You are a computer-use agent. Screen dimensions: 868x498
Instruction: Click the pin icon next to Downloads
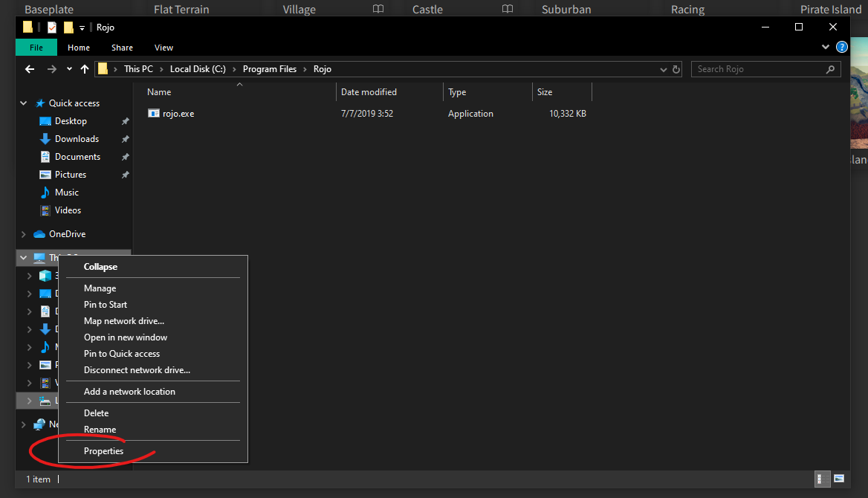(125, 139)
